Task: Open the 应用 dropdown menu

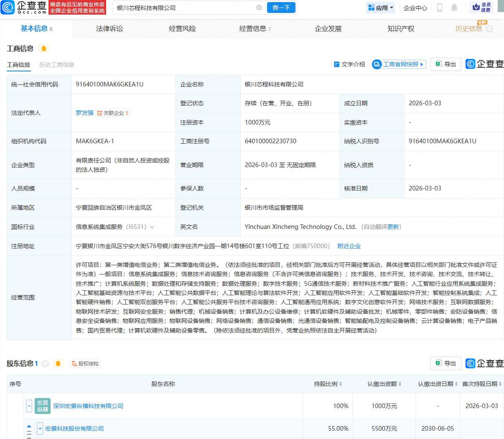Action: 380,8
